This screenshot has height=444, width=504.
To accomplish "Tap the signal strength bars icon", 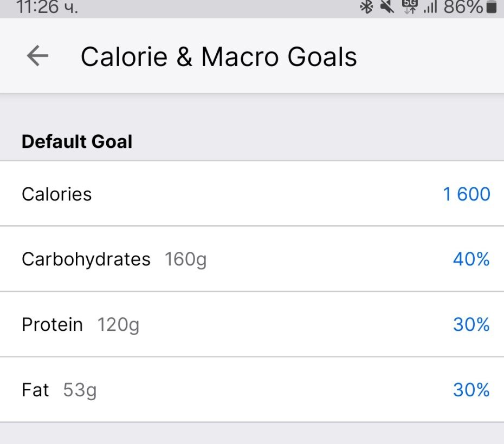I will [x=430, y=7].
